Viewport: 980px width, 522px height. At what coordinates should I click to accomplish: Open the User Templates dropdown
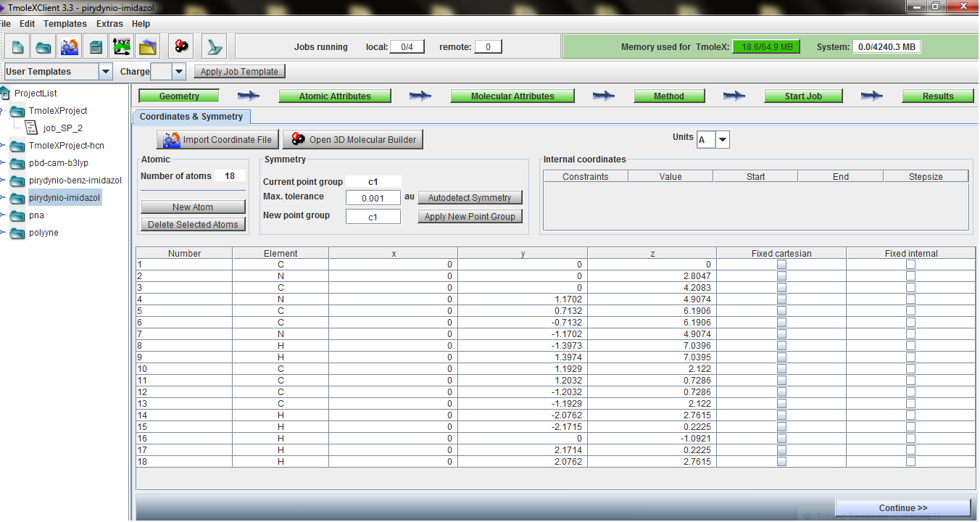(x=106, y=72)
